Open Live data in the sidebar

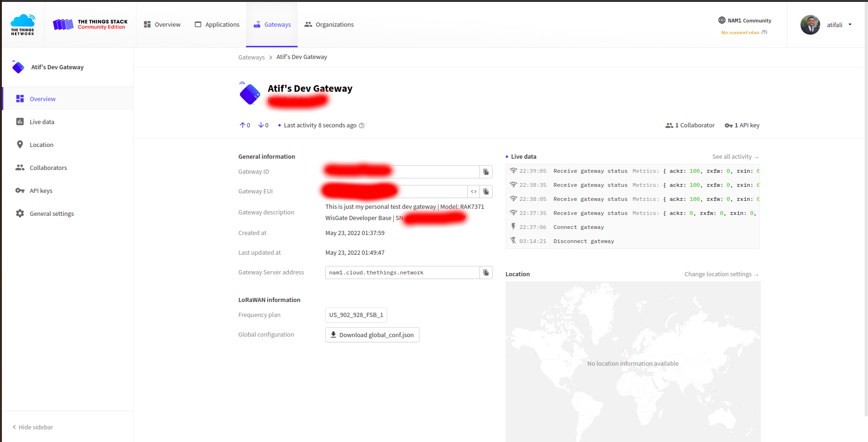[67, 122]
